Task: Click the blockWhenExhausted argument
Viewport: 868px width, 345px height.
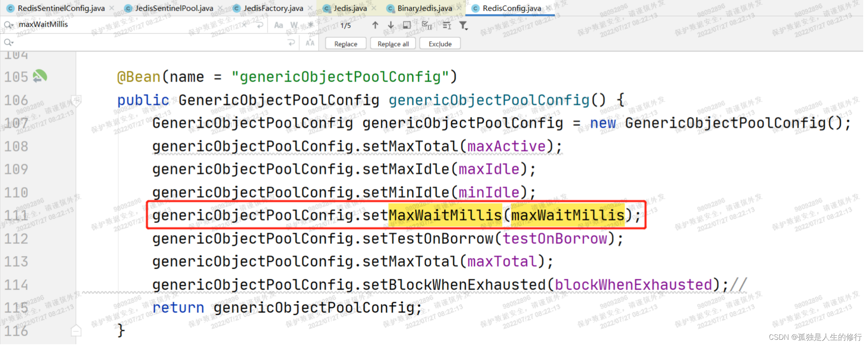Action: point(634,285)
